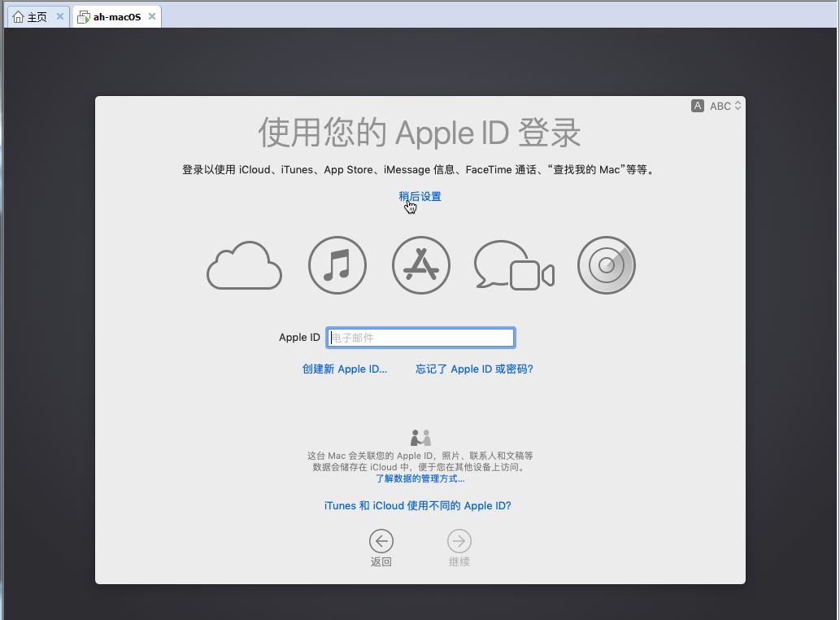The width and height of the screenshot is (840, 620).
Task: Open the ABC input method dropdown
Action: pyautogui.click(x=725, y=106)
